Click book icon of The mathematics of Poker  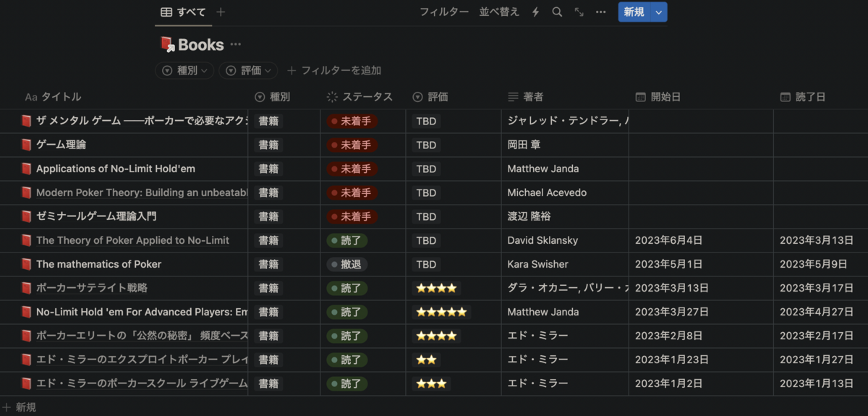coord(27,264)
